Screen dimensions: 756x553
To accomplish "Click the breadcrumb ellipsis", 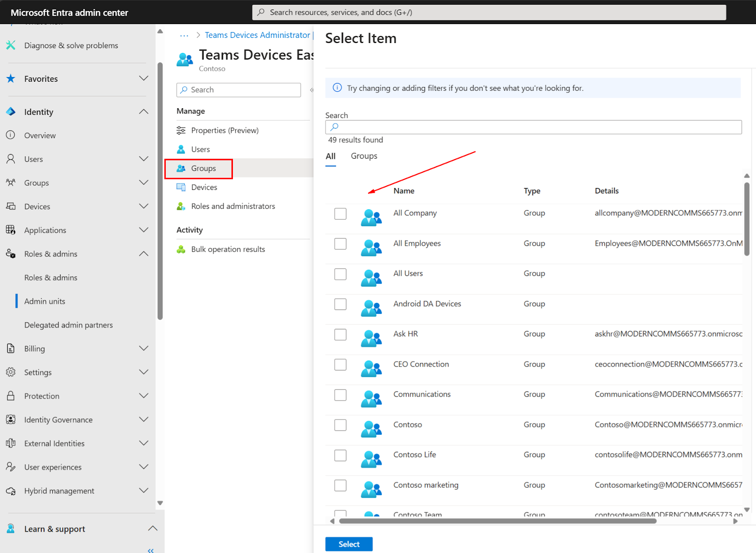I will [184, 35].
